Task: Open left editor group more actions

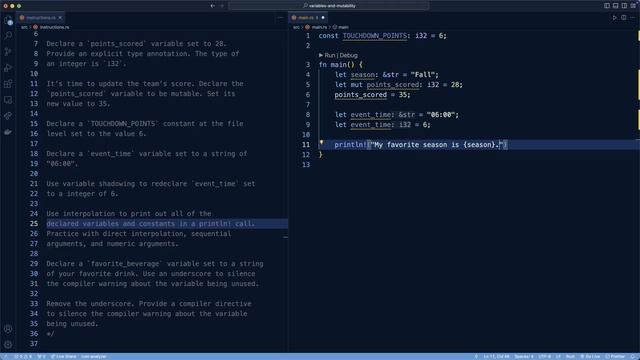Action: pyautogui.click(x=280, y=18)
